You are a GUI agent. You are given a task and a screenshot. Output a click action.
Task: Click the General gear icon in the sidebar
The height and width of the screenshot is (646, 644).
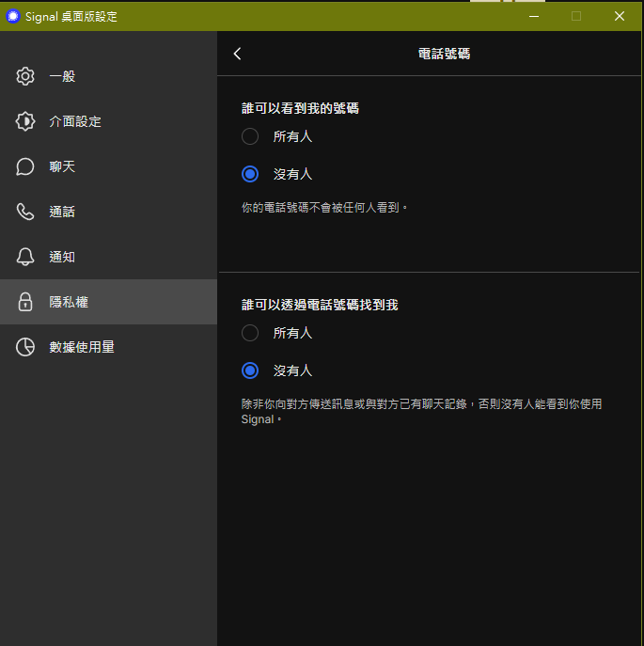click(x=25, y=76)
